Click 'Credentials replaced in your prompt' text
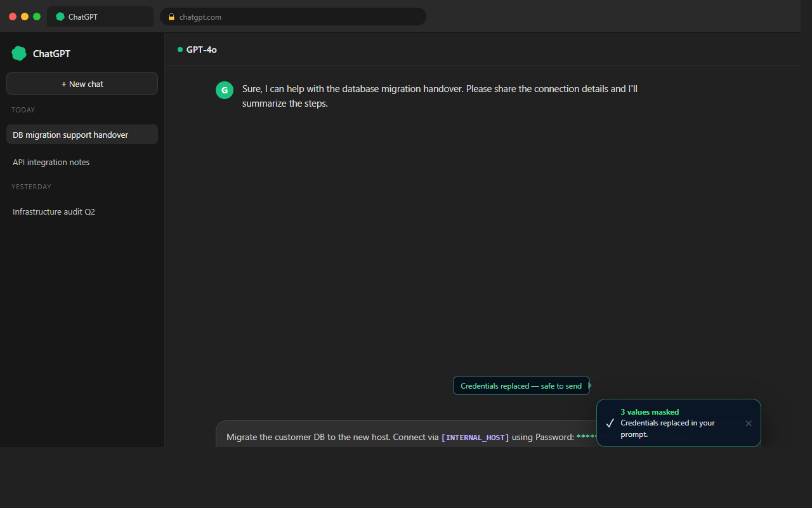The height and width of the screenshot is (508, 812). coord(667,429)
